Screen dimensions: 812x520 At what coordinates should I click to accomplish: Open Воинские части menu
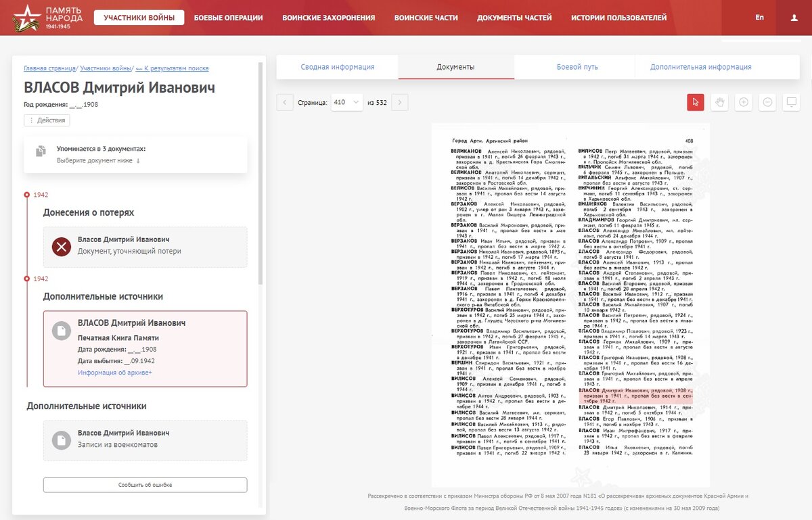426,18
